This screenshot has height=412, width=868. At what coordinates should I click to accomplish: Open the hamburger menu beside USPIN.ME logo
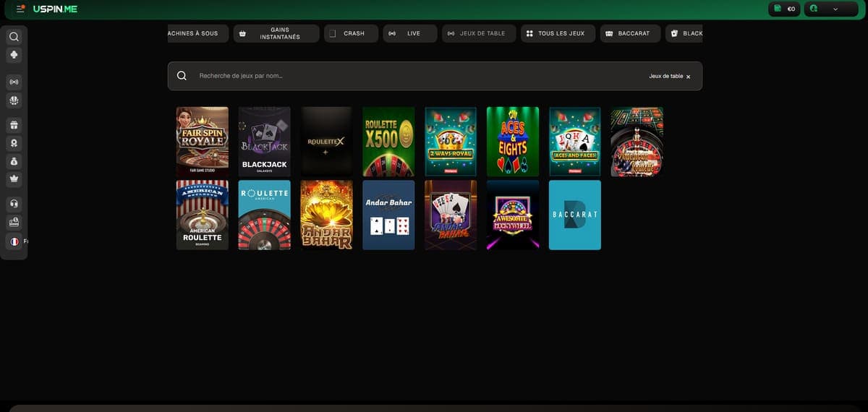click(20, 9)
